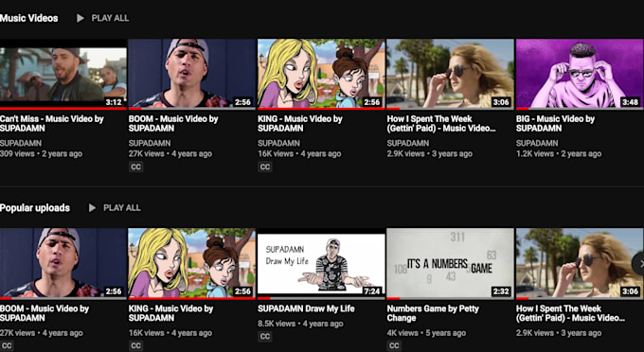Open How I Spent The Week thumbnail in Music Videos
This screenshot has width=644, height=352.
450,74
